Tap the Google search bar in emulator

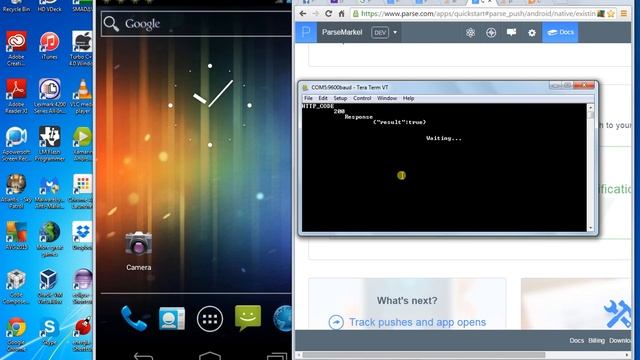(196, 24)
